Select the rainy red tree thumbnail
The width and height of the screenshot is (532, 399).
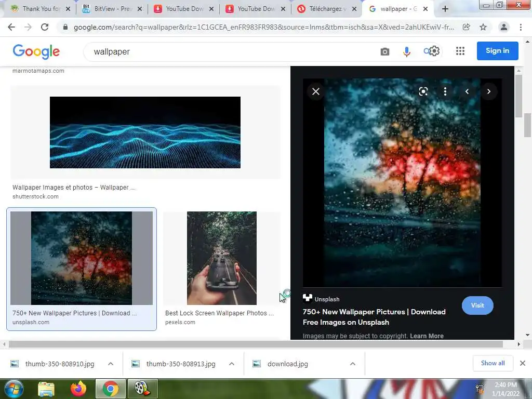coord(82,258)
